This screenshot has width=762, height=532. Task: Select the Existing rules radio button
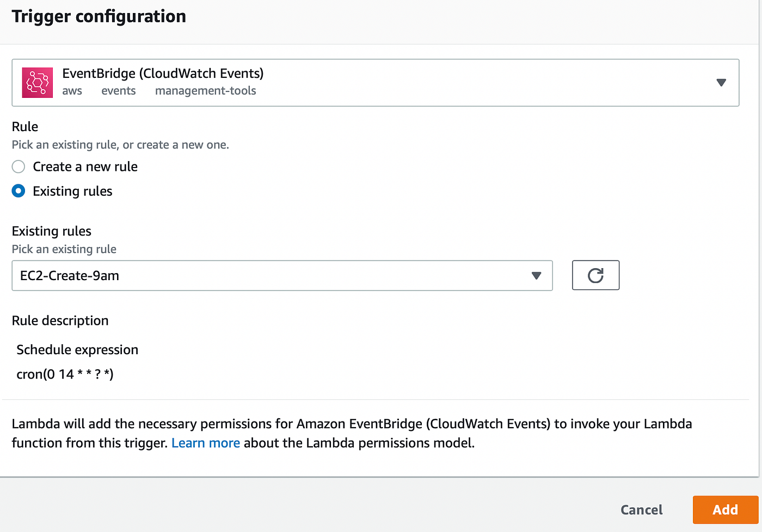click(x=19, y=191)
